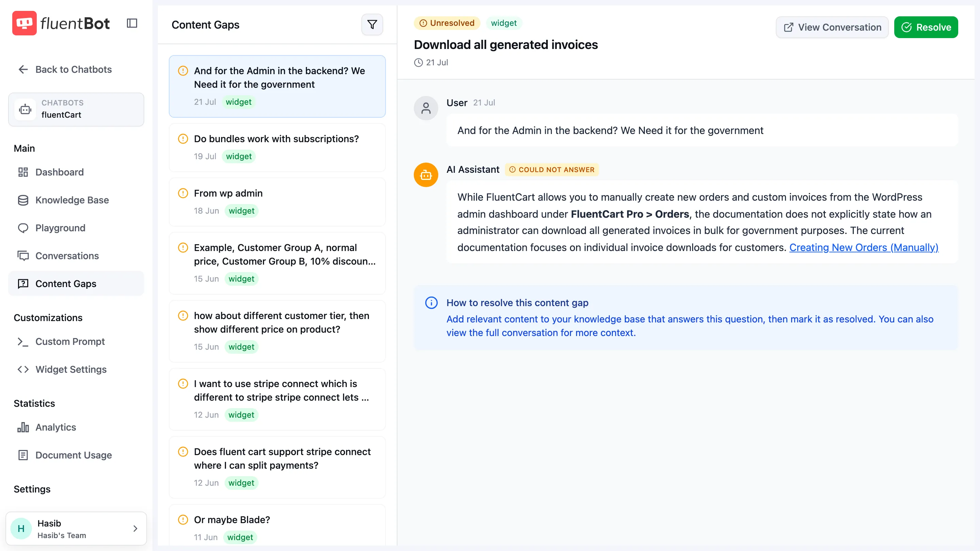
Task: Click the View Conversation button
Action: tap(832, 27)
